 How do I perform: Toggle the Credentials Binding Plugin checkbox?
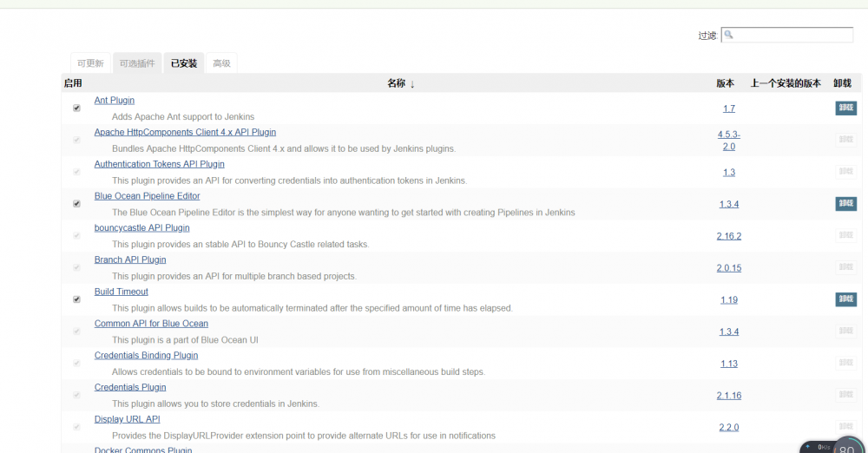pyautogui.click(x=76, y=364)
